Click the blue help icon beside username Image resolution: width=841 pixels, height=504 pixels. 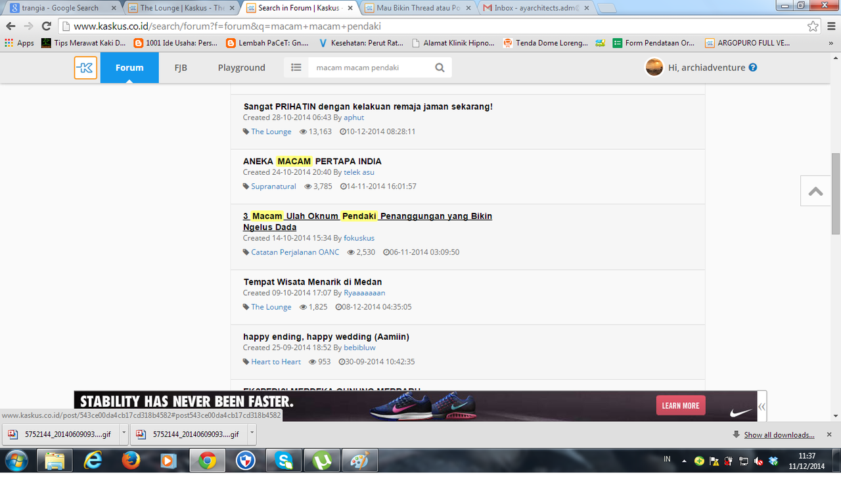(753, 67)
